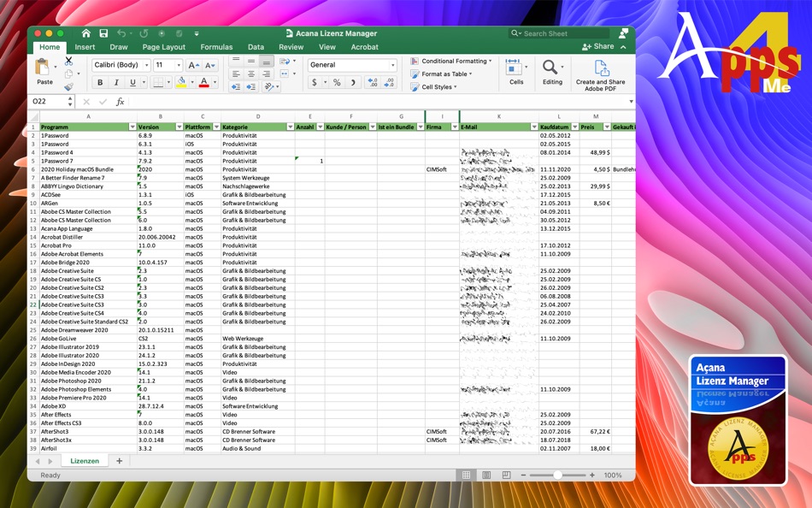Activate the Format Painter brush
This screenshot has width=812, height=508.
point(68,86)
